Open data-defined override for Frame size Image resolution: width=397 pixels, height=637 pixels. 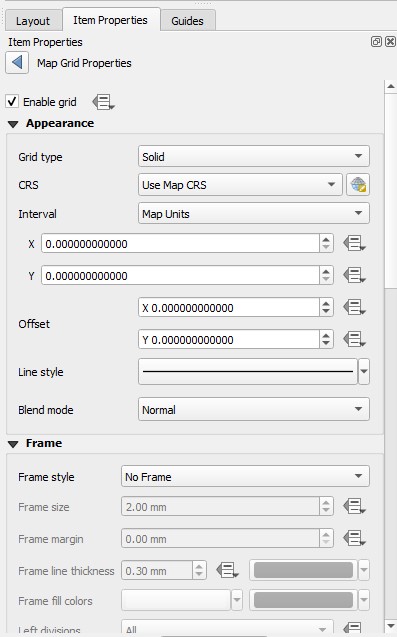(354, 507)
